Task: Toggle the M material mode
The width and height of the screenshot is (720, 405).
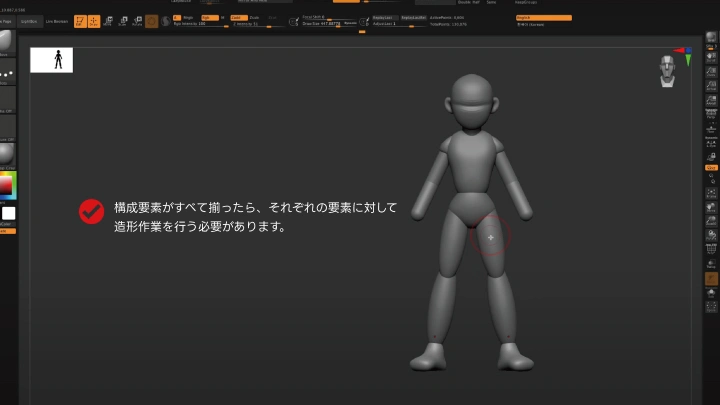Action: coord(223,17)
